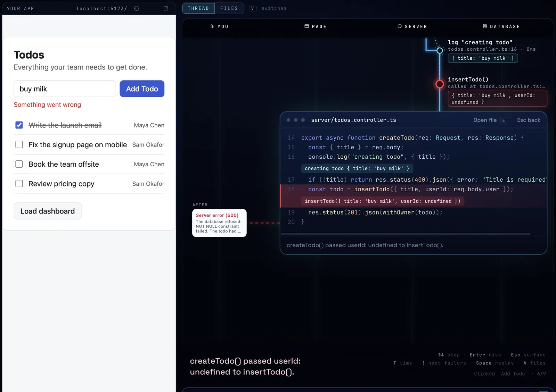Check "Fix the signup page on mobile"

click(x=19, y=144)
